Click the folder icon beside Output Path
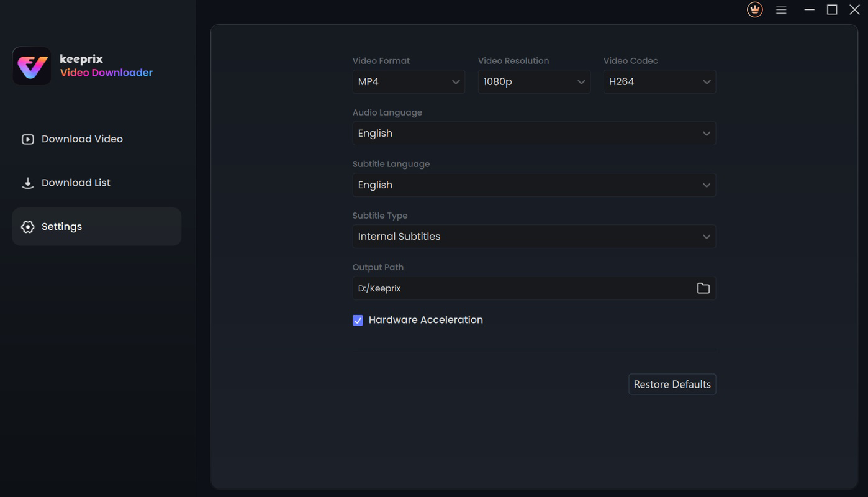The height and width of the screenshot is (497, 868). (703, 288)
